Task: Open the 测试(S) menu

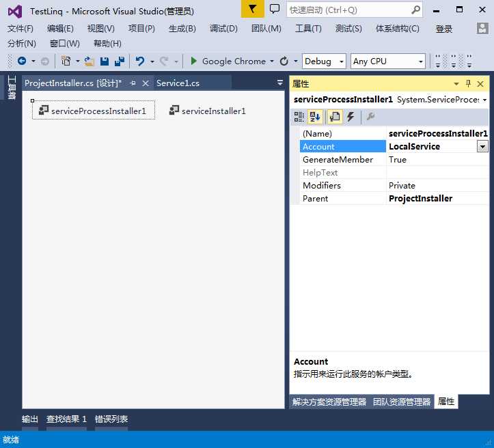Action: tap(348, 29)
